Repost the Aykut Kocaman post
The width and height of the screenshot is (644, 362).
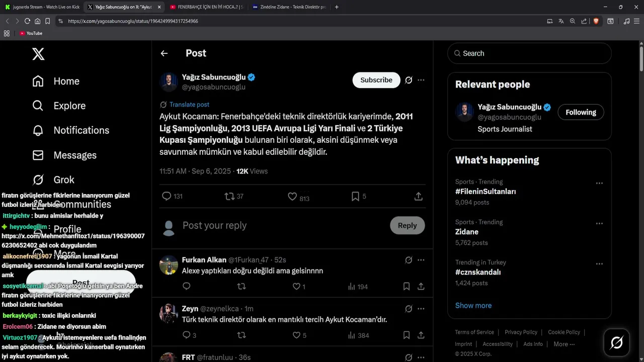click(229, 197)
